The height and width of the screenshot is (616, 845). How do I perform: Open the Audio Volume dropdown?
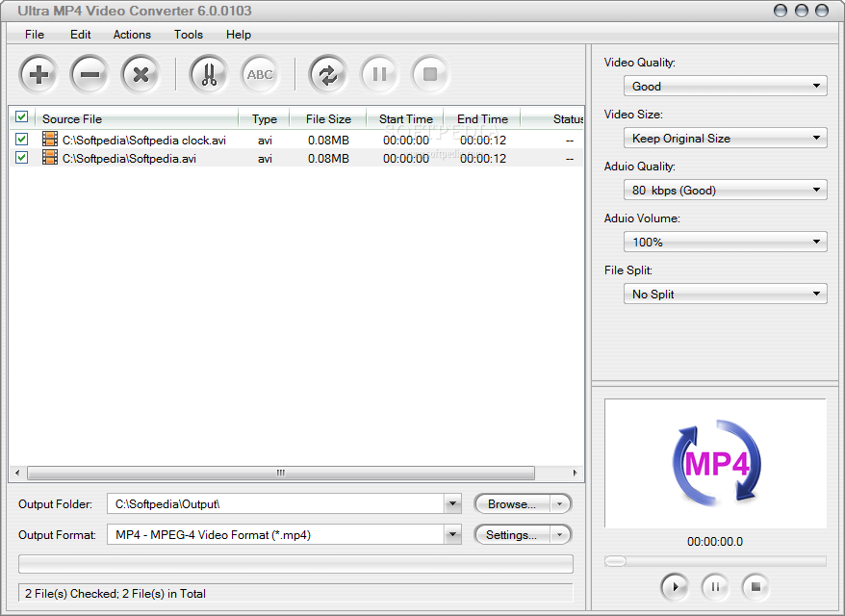point(726,242)
